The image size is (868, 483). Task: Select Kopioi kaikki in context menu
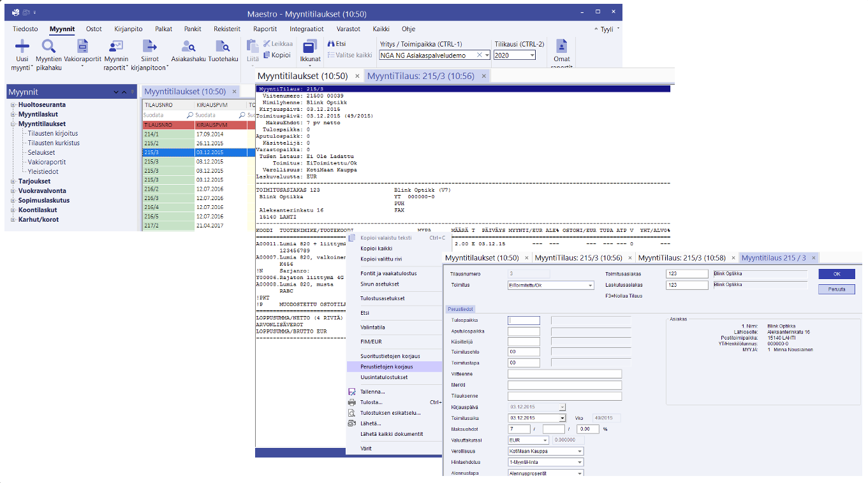(376, 249)
